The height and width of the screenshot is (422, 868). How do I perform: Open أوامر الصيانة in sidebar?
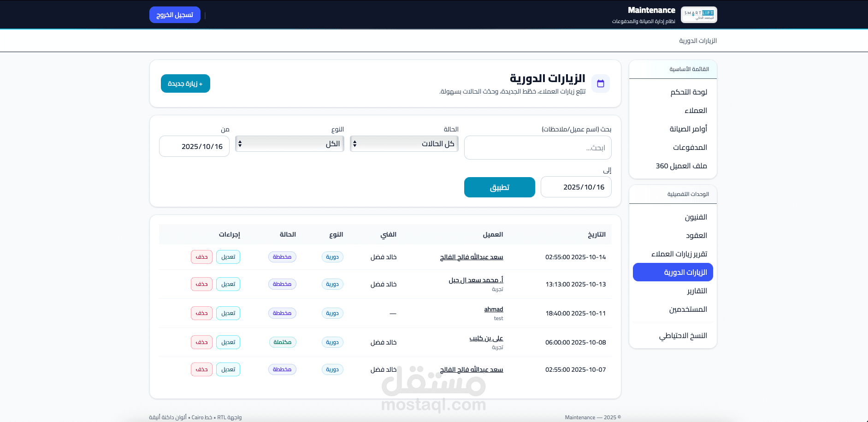point(673,129)
